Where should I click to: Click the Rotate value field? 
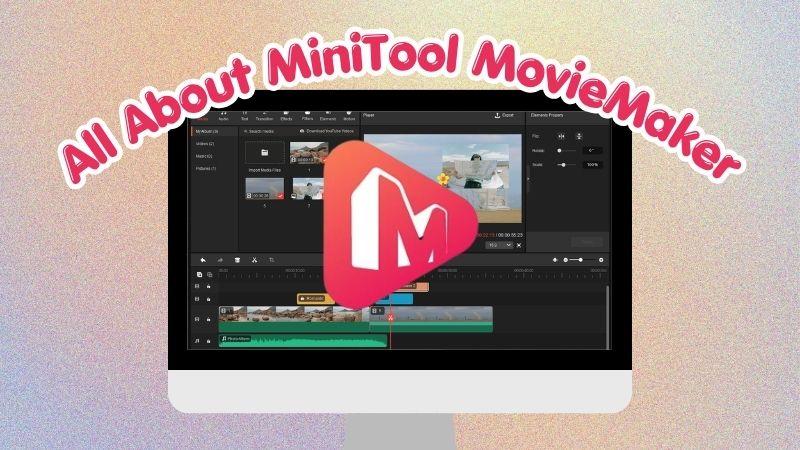[592, 151]
